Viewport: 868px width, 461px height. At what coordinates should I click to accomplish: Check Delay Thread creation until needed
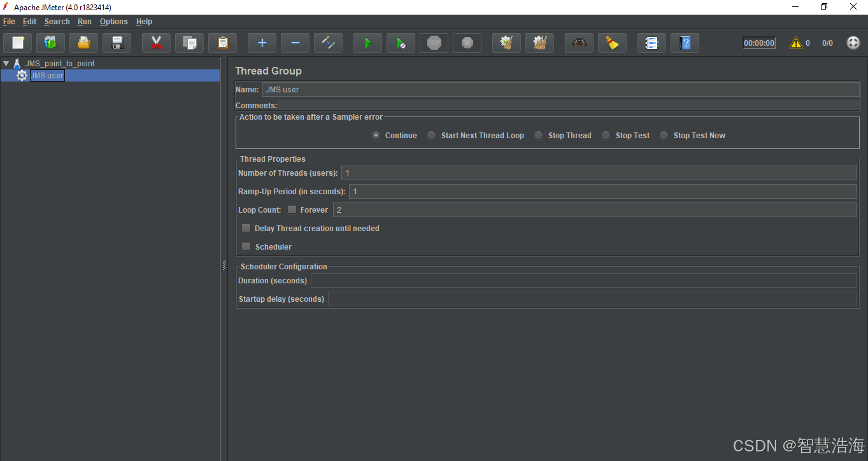coord(246,228)
